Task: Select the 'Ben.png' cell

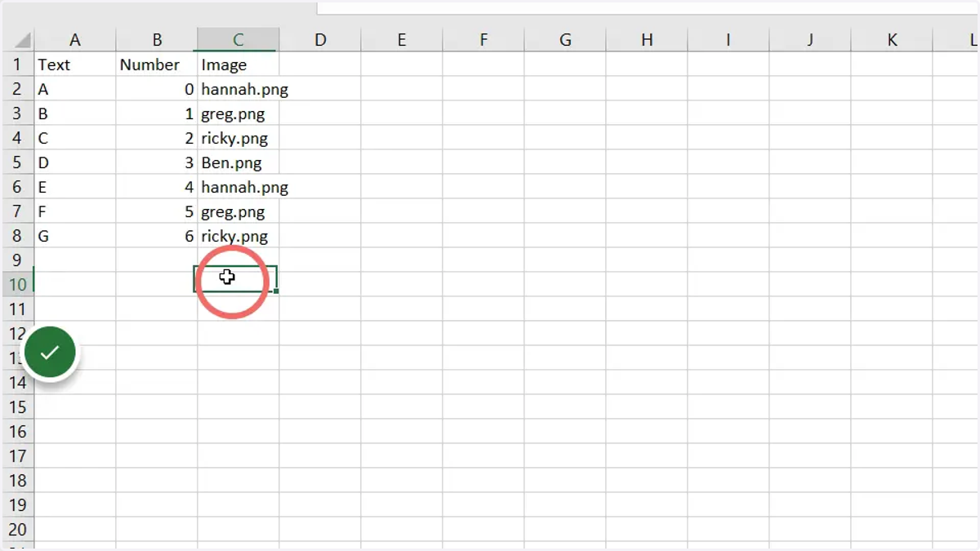Action: tap(238, 162)
